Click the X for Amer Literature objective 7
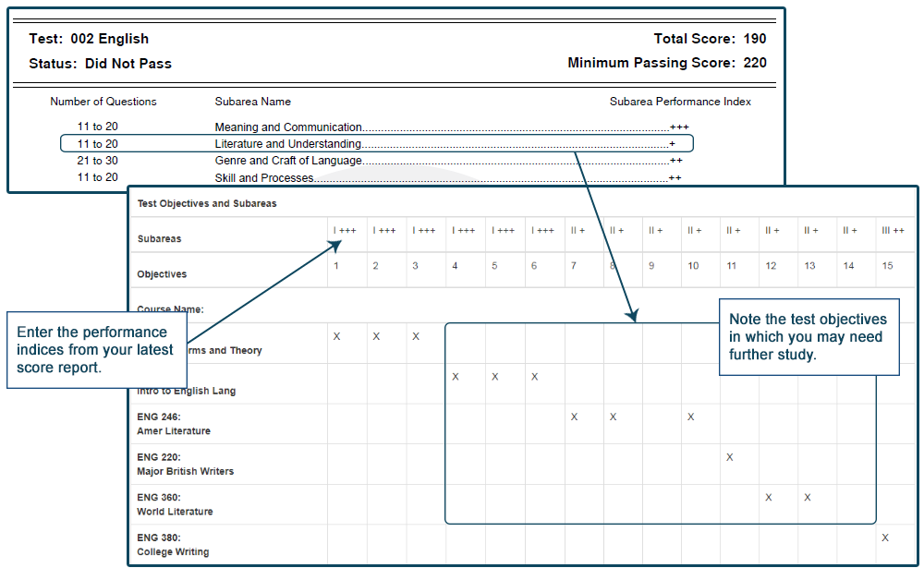Screen dimensions: 924x568 [574, 417]
